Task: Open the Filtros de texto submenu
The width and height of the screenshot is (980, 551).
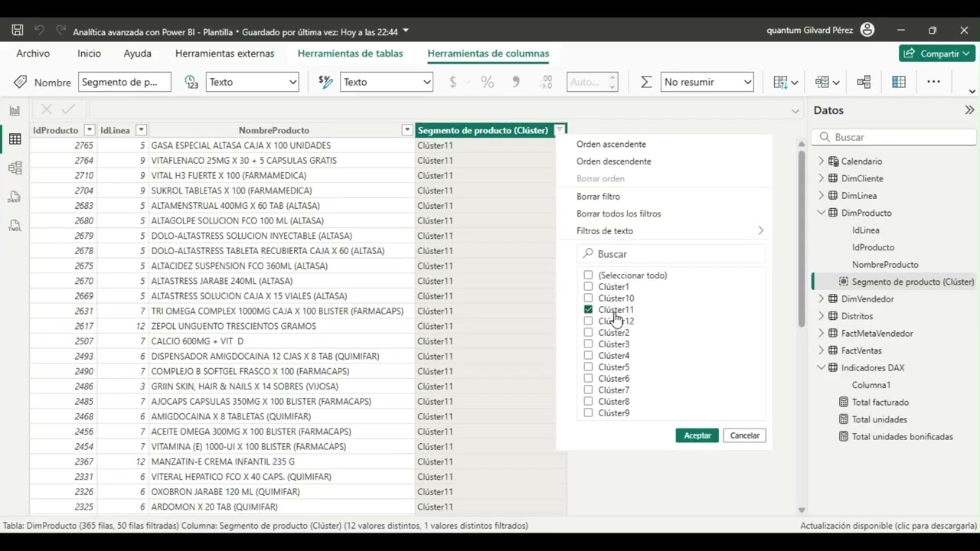Action: 670,230
